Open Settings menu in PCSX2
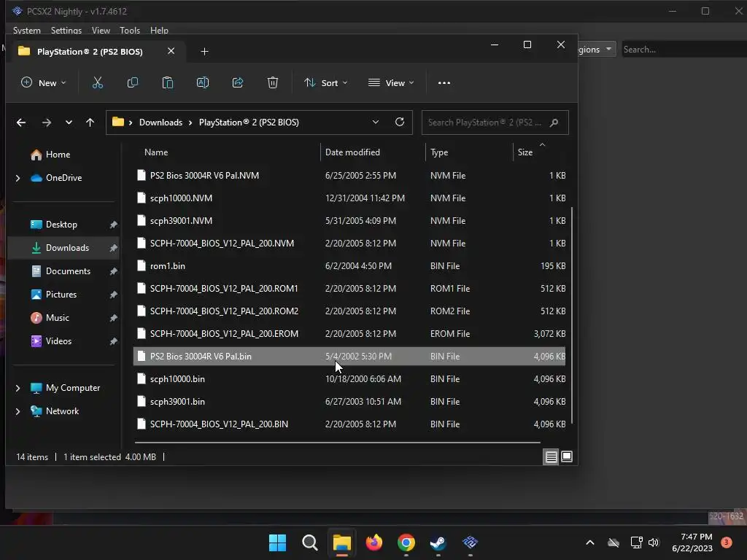Screen dimensions: 747x560 point(66,31)
